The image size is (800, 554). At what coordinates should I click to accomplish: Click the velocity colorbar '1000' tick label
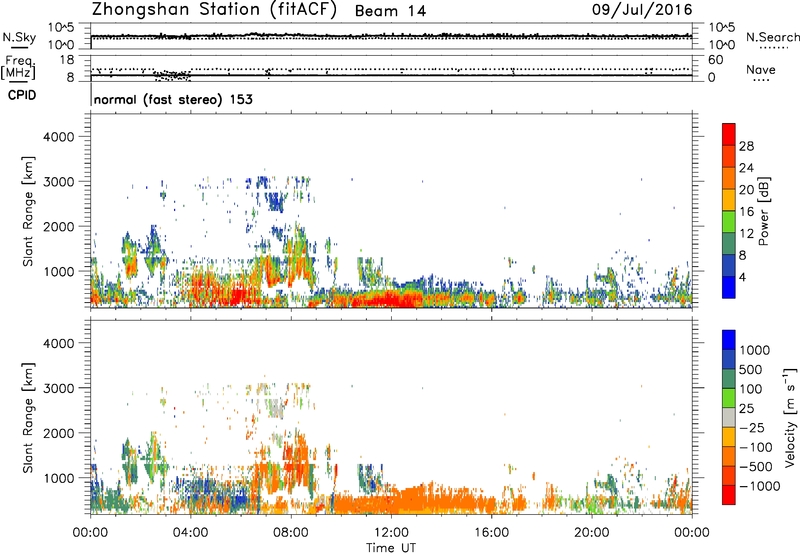point(755,350)
